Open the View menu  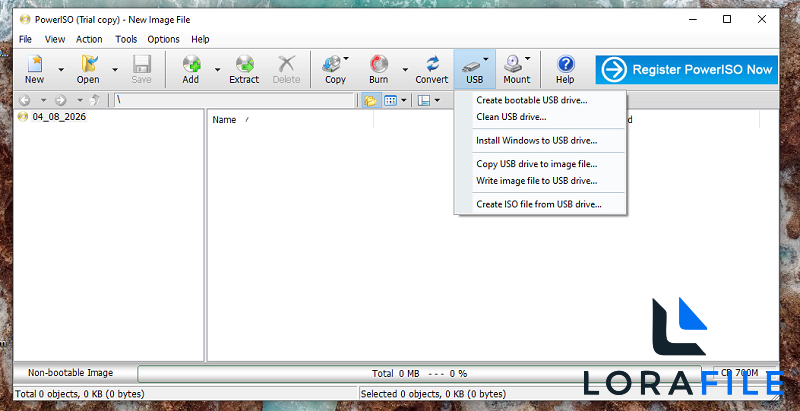55,39
